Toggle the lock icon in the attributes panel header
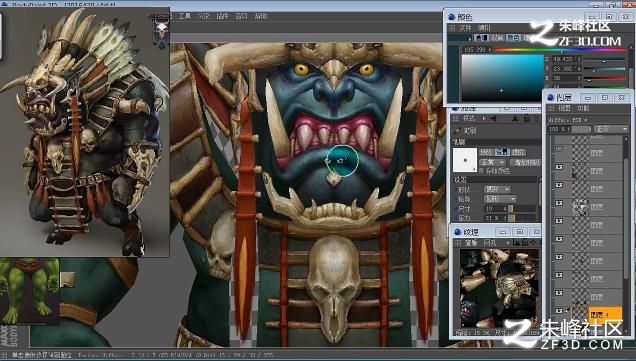636x361 pixels. point(527,118)
